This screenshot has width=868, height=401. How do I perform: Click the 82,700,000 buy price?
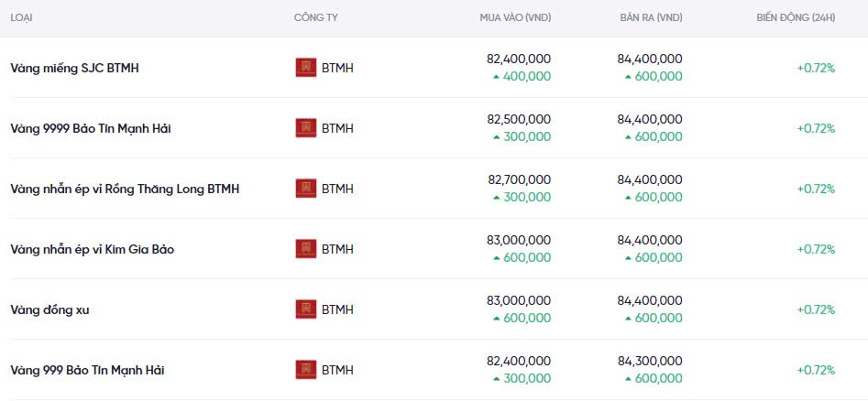(x=519, y=179)
